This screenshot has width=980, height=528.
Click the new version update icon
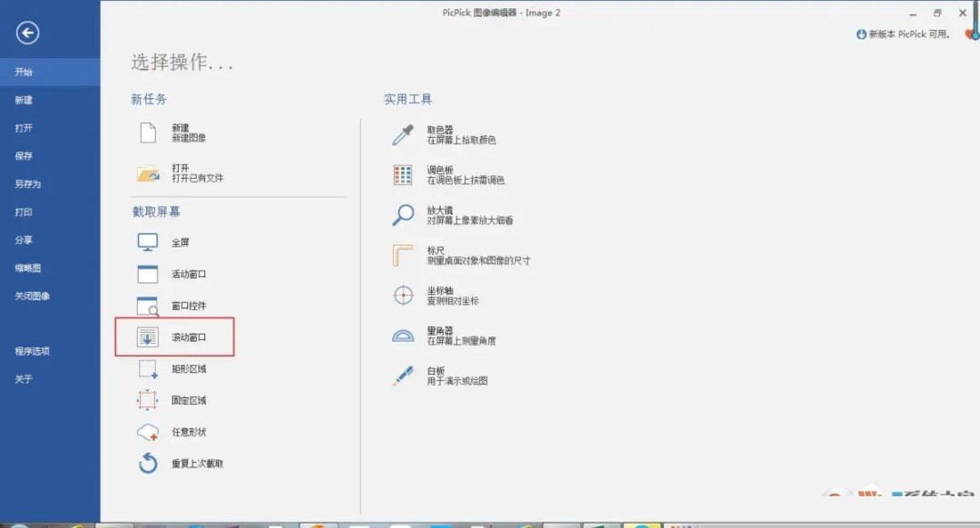point(861,34)
